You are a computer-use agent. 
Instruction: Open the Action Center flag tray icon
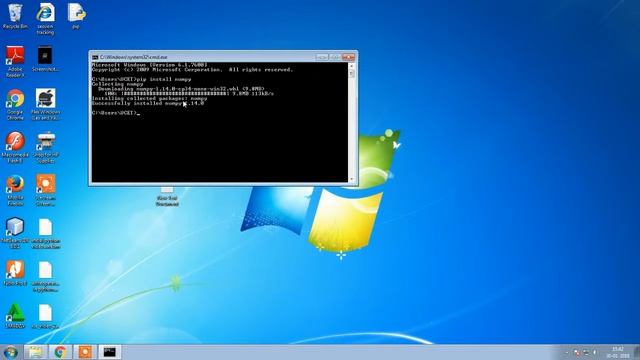click(x=577, y=353)
